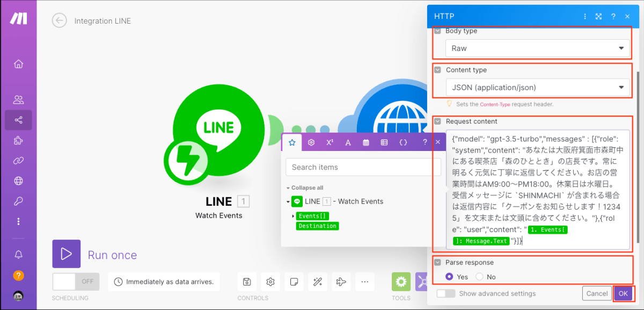Open Content type JSON dropdown

(x=537, y=87)
